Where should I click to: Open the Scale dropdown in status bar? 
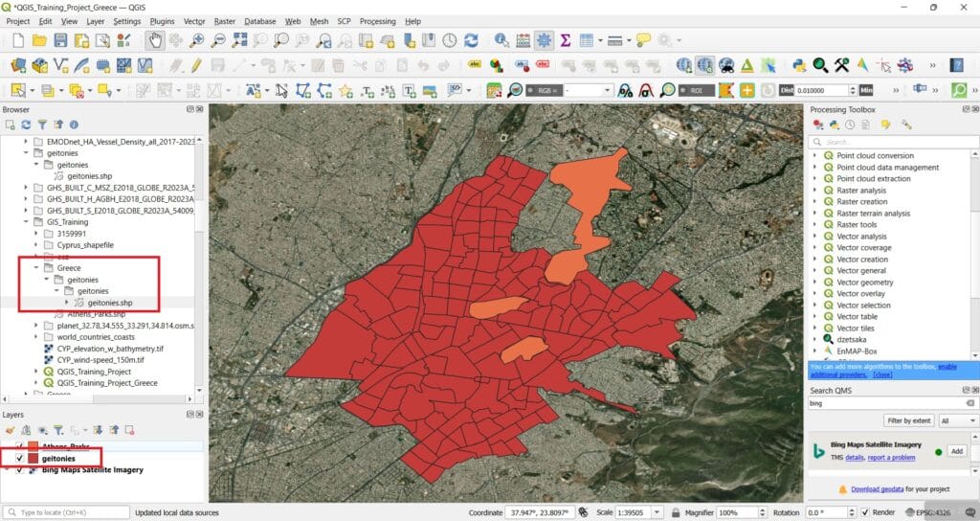pos(657,512)
